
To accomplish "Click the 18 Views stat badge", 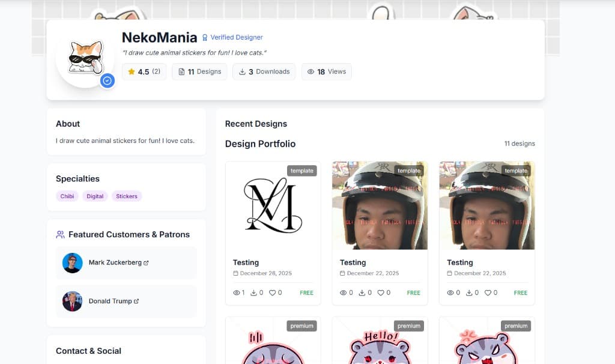I will [327, 71].
